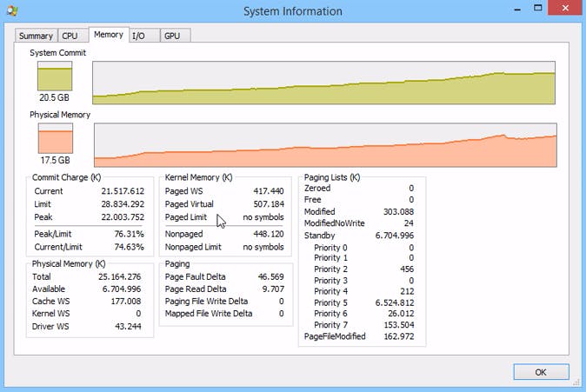This screenshot has width=586, height=392.
Task: Click the Paging group heading
Action: point(177,264)
